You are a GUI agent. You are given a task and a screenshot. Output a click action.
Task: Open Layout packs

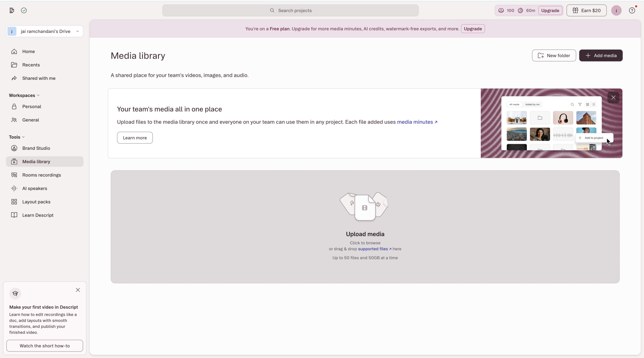click(x=45, y=202)
